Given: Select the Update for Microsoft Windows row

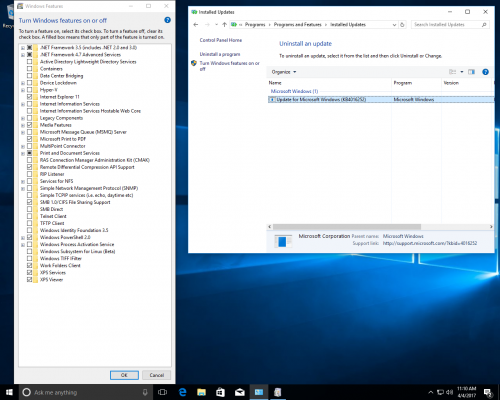Looking at the screenshot, I should (381, 99).
